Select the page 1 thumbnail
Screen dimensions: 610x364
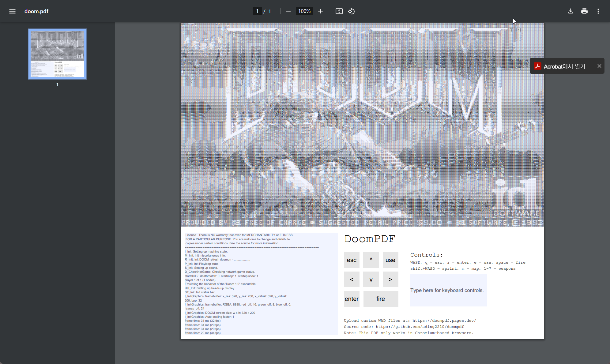click(57, 54)
